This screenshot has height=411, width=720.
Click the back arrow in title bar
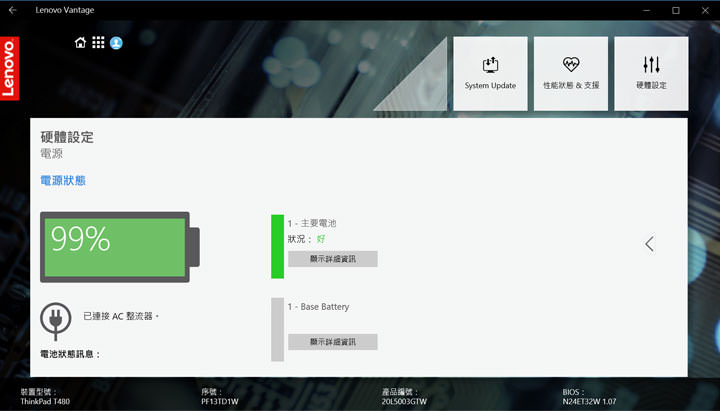[13, 10]
